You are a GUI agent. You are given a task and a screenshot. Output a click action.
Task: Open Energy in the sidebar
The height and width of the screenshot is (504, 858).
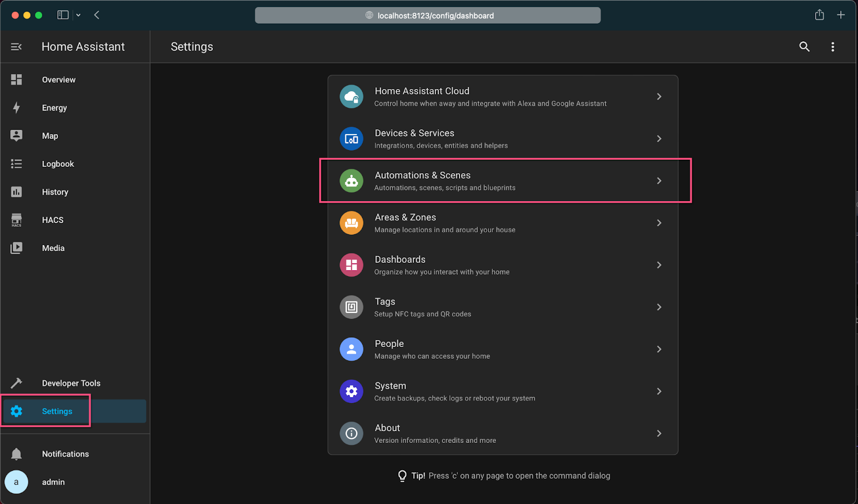click(x=54, y=108)
